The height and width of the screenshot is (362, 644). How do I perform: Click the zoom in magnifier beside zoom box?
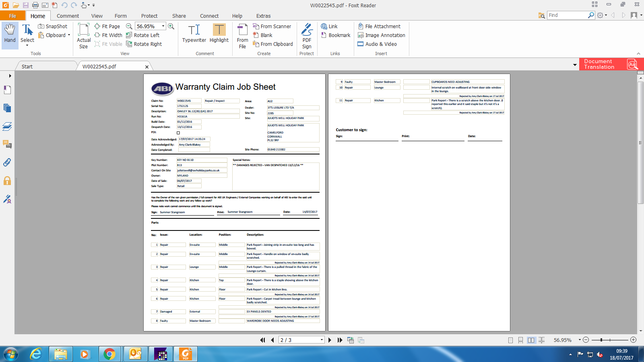coord(171,26)
